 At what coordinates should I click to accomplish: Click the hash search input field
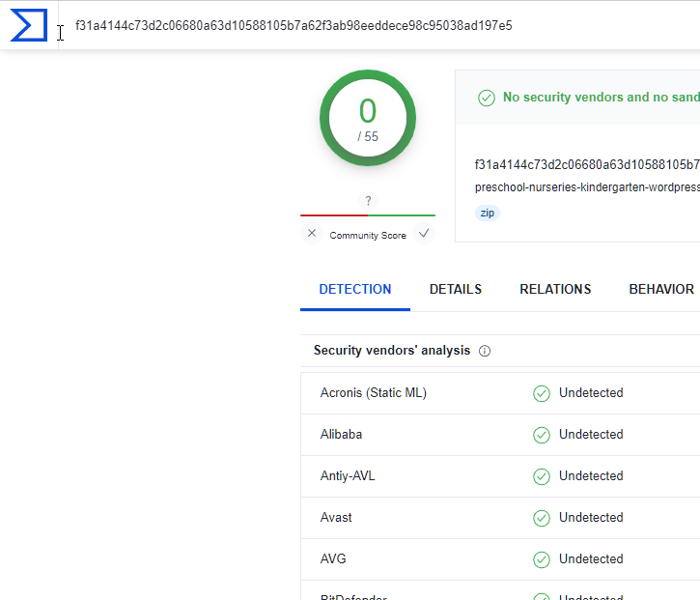click(379, 25)
